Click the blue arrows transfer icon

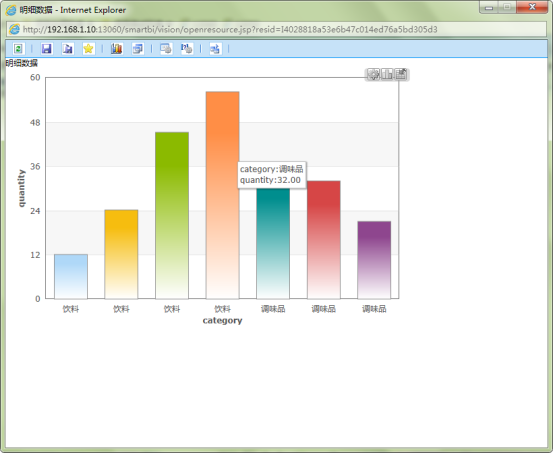coord(215,48)
